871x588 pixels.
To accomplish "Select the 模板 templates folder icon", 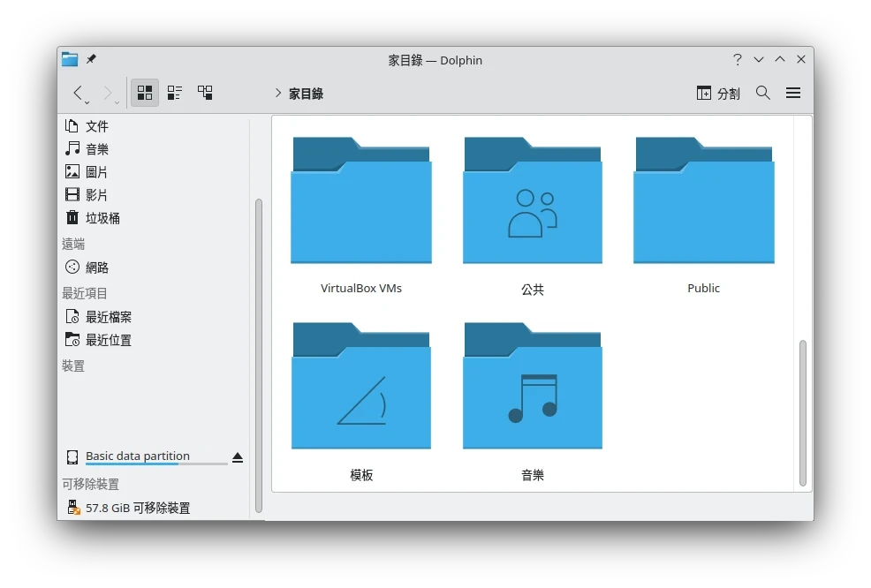I will (x=361, y=385).
